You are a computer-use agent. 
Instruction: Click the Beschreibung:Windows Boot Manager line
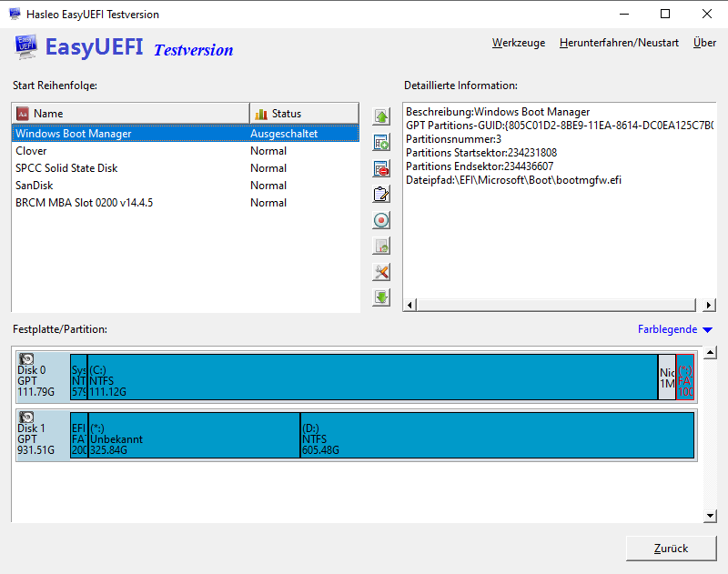498,112
